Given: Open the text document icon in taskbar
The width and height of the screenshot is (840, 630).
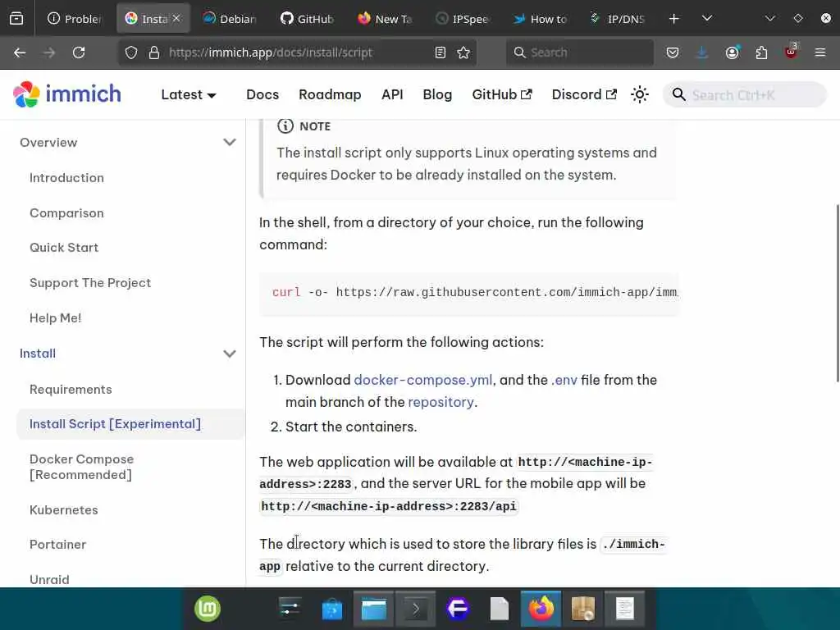Looking at the screenshot, I should tap(624, 609).
